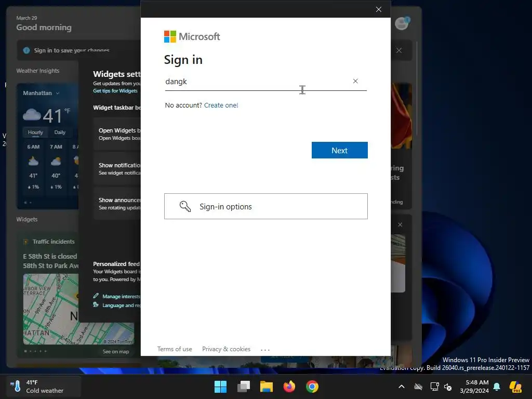Screen dimensions: 532x399
Task: Click the cloud sync icon in system tray
Action: (x=418, y=387)
